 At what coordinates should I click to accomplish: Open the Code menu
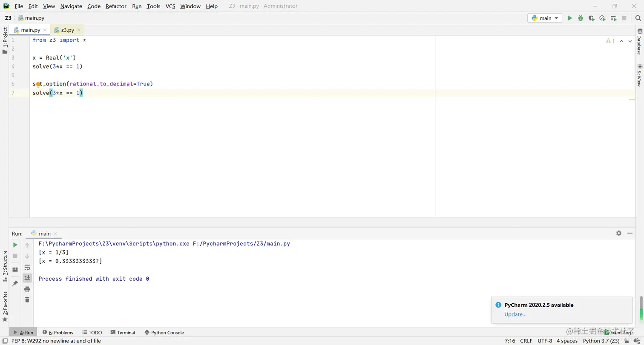tap(94, 6)
